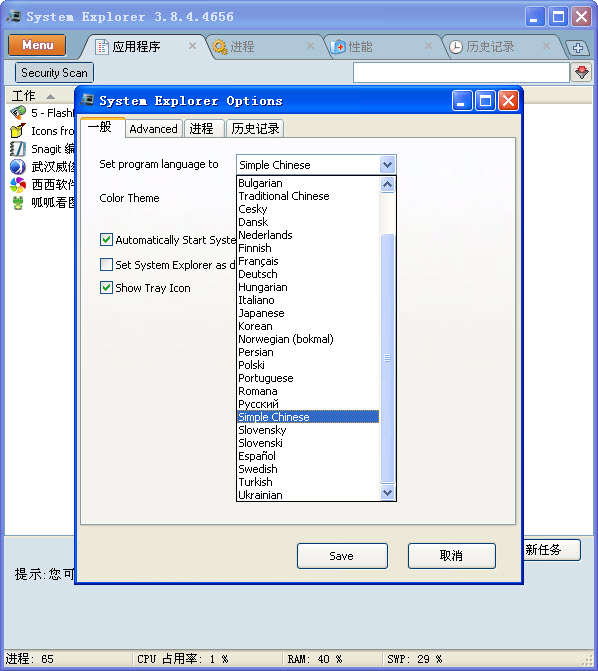Click the Snagit editor application icon
The width and height of the screenshot is (598, 671).
coord(18,148)
